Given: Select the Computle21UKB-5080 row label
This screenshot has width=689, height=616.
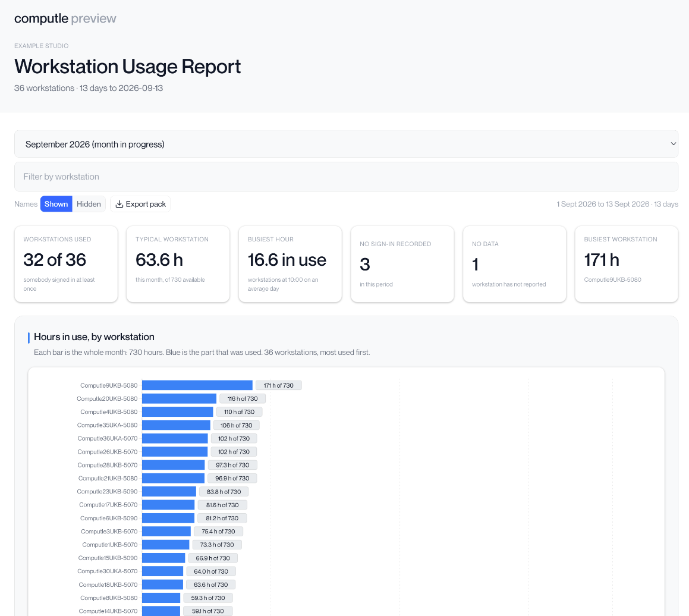Looking at the screenshot, I should click(108, 478).
